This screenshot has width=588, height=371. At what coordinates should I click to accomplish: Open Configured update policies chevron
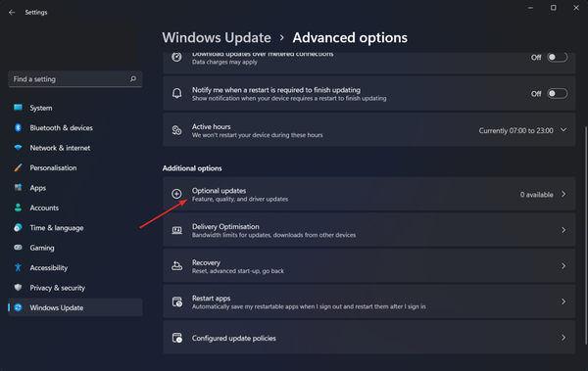point(563,338)
